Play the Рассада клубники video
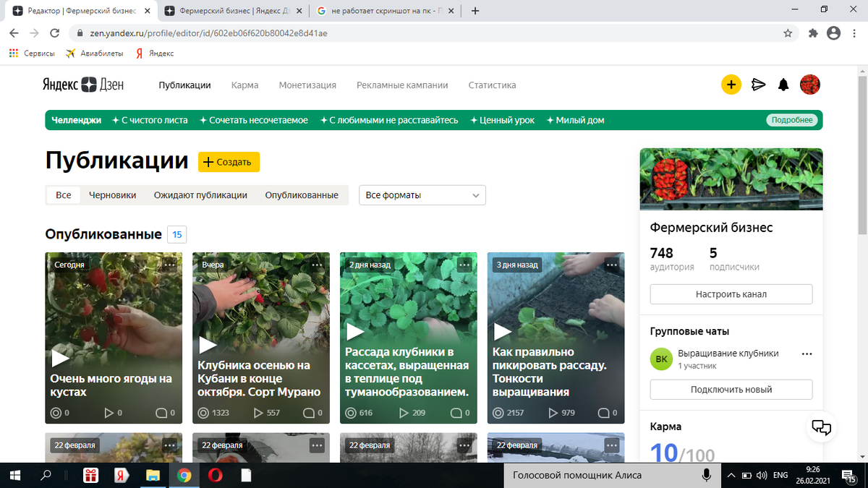868x488 pixels. [355, 331]
